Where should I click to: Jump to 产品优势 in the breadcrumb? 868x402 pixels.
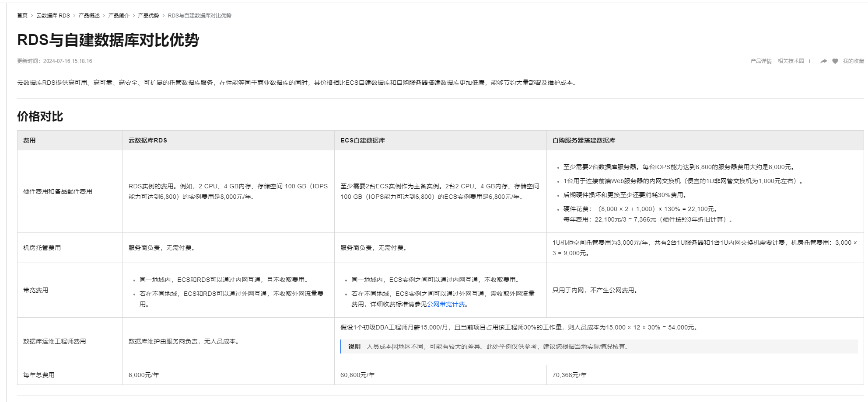coord(149,16)
